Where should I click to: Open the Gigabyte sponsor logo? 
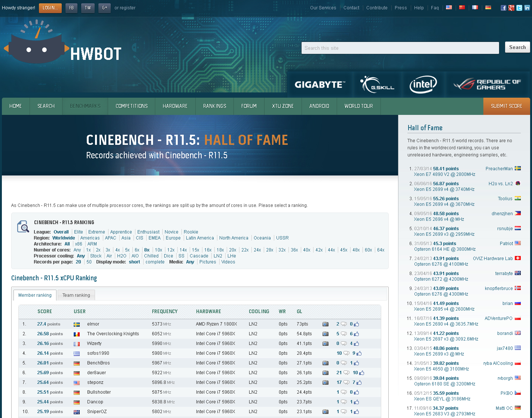319,85
